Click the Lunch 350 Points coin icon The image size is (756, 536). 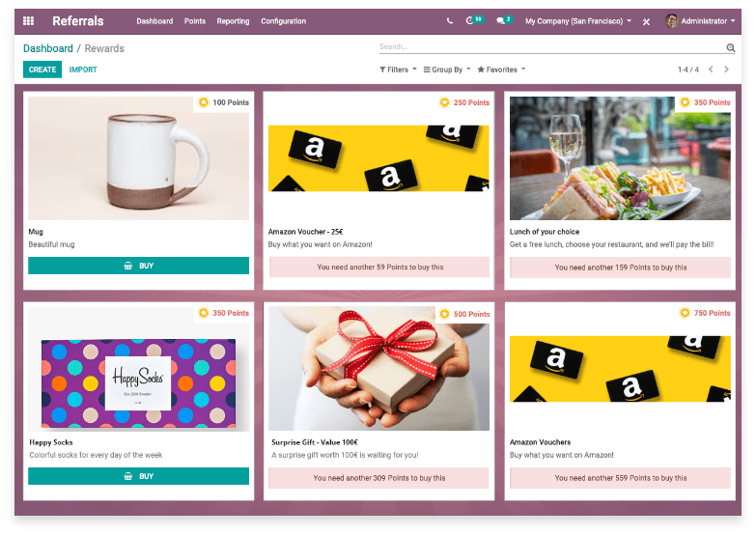click(686, 102)
